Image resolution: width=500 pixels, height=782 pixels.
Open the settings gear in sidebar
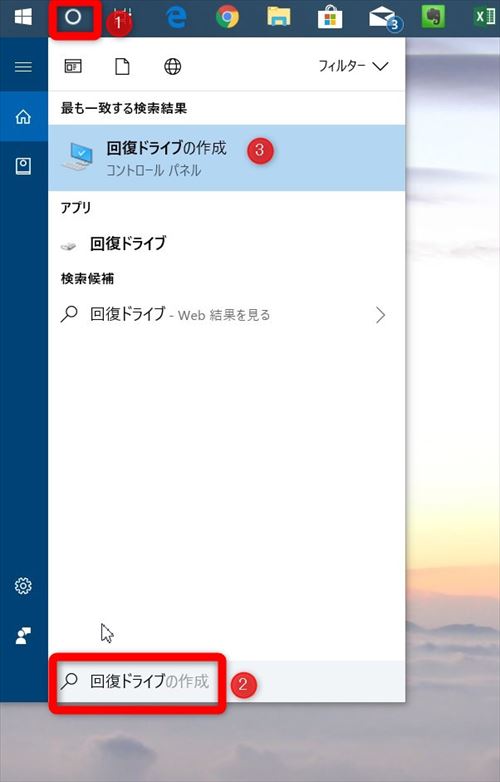[23, 586]
